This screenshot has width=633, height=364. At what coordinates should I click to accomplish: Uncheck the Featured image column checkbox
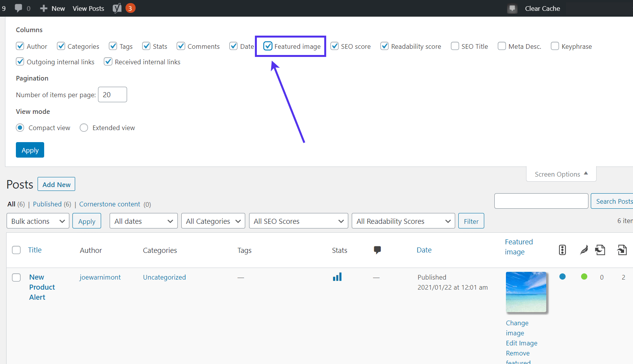tap(268, 46)
